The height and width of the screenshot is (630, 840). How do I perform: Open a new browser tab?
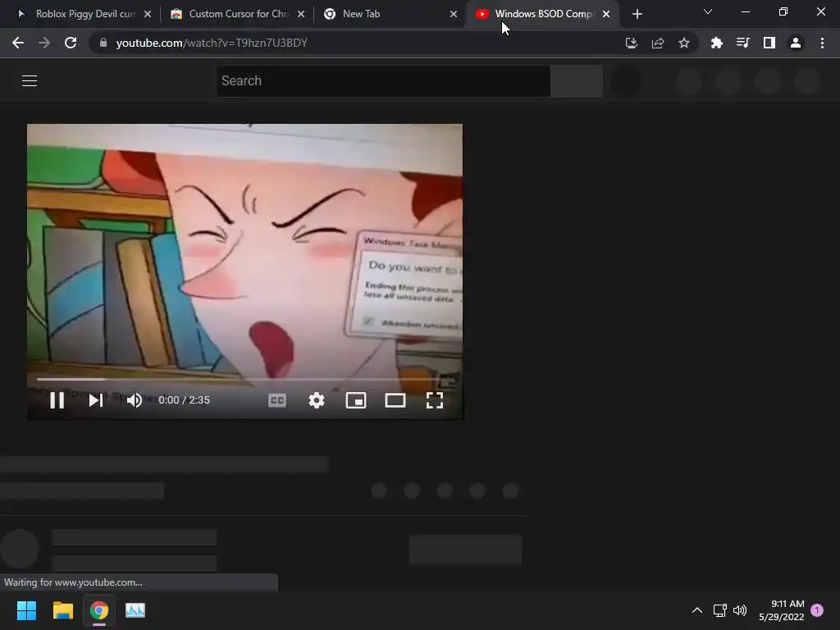click(x=637, y=14)
